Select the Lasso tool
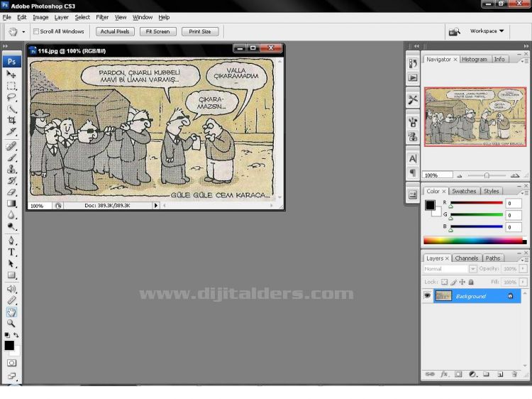The height and width of the screenshot is (399, 532). [x=11, y=97]
